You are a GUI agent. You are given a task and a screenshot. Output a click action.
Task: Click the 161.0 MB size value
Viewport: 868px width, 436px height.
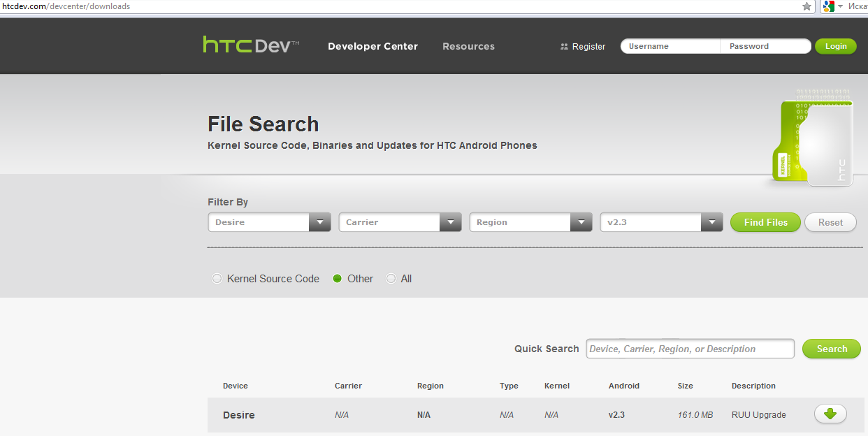(695, 415)
